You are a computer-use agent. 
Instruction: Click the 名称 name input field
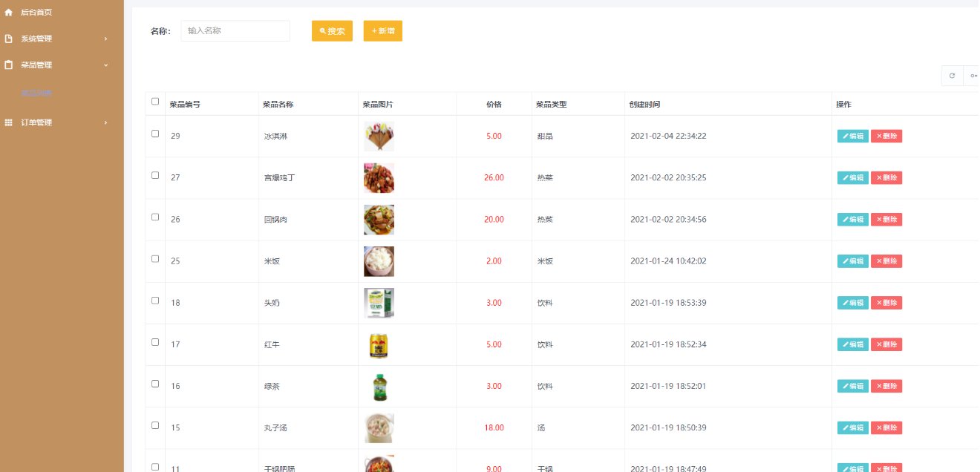(235, 31)
